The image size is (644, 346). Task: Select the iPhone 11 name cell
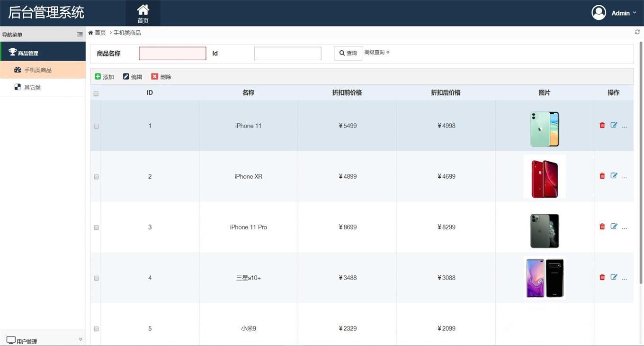(x=248, y=126)
